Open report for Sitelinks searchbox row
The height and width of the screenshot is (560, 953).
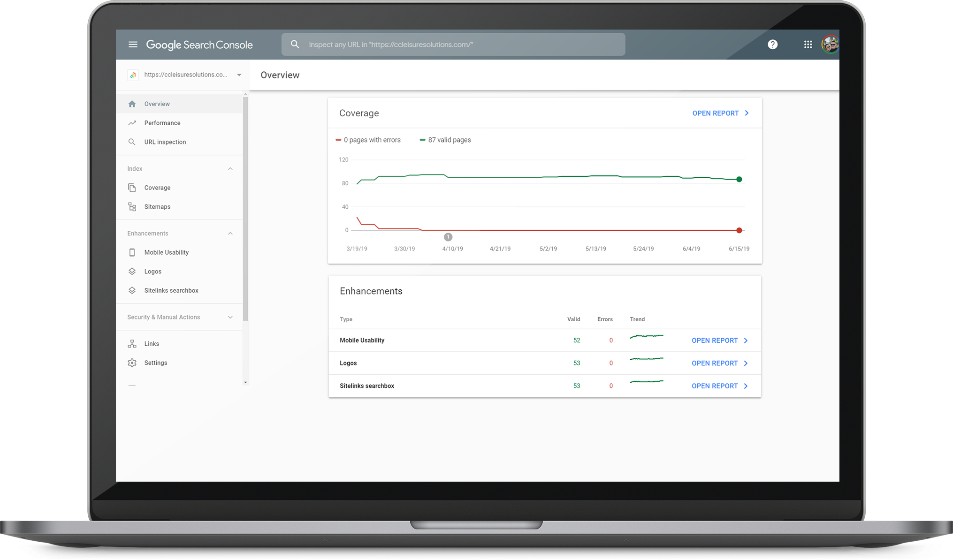[720, 386]
